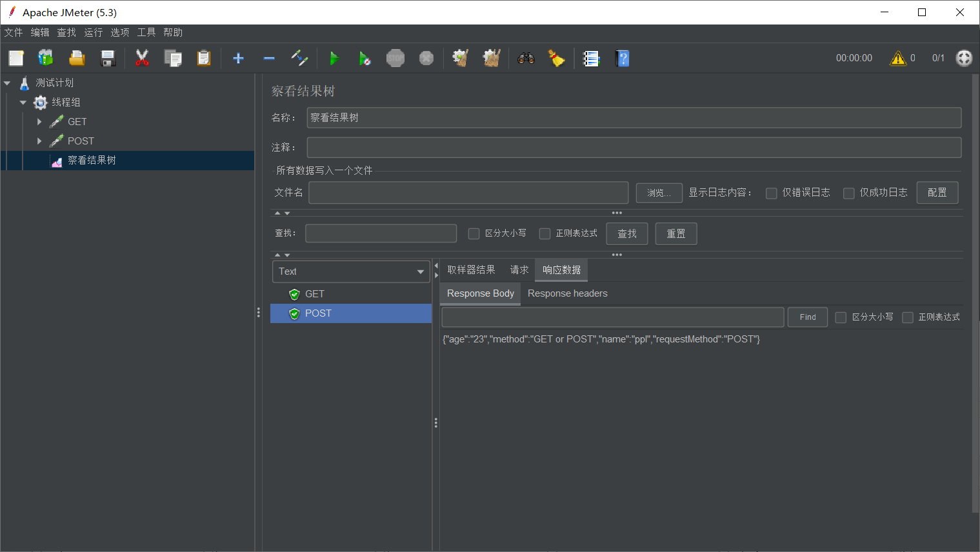980x552 pixels.
Task: Click the Shutdown test toolbar icon
Action: click(426, 58)
